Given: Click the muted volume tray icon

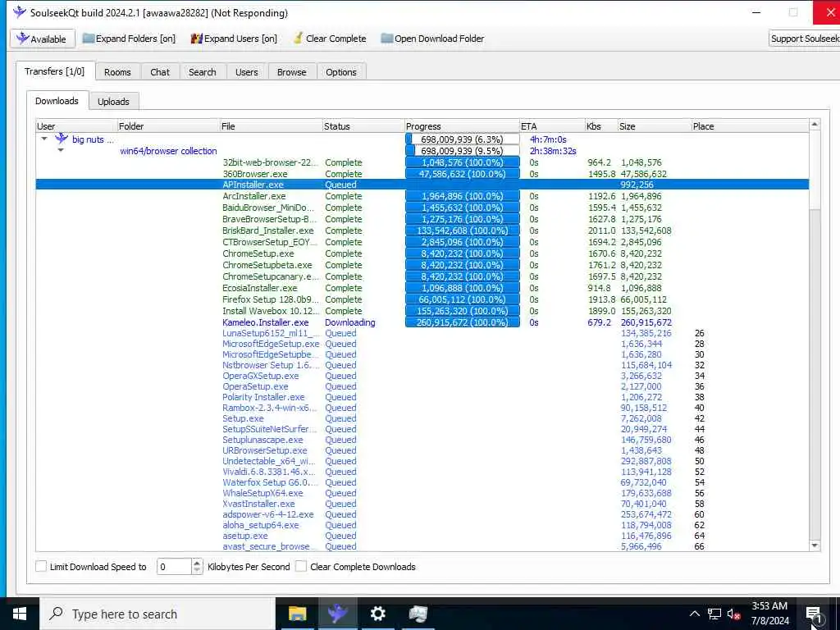Looking at the screenshot, I should click(x=733, y=614).
